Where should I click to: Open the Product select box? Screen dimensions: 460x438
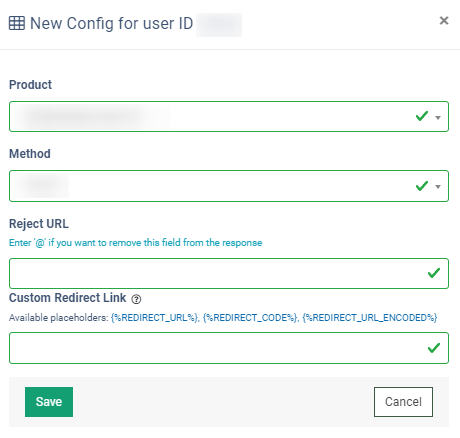tap(229, 116)
